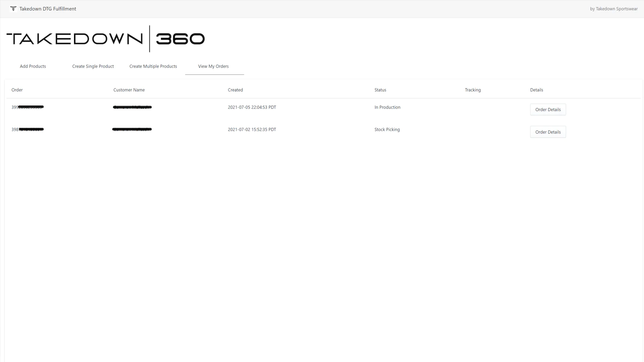The height and width of the screenshot is (362, 644).
Task: Select the View My Orders tab
Action: [x=214, y=66]
